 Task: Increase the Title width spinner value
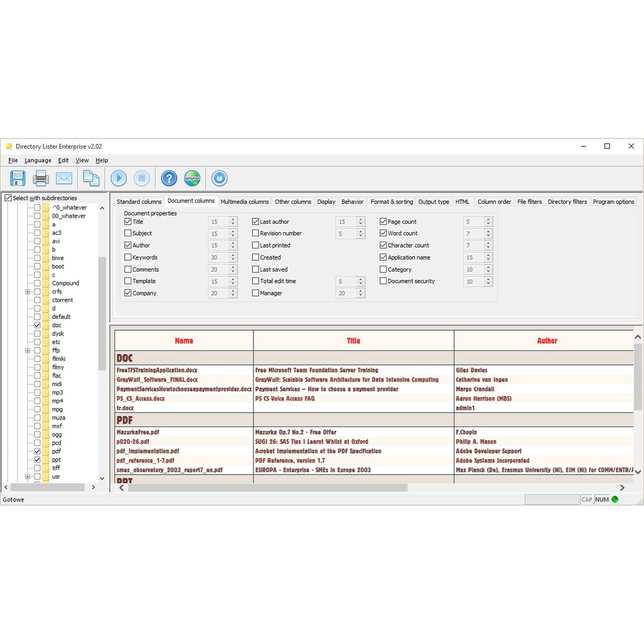(233, 219)
